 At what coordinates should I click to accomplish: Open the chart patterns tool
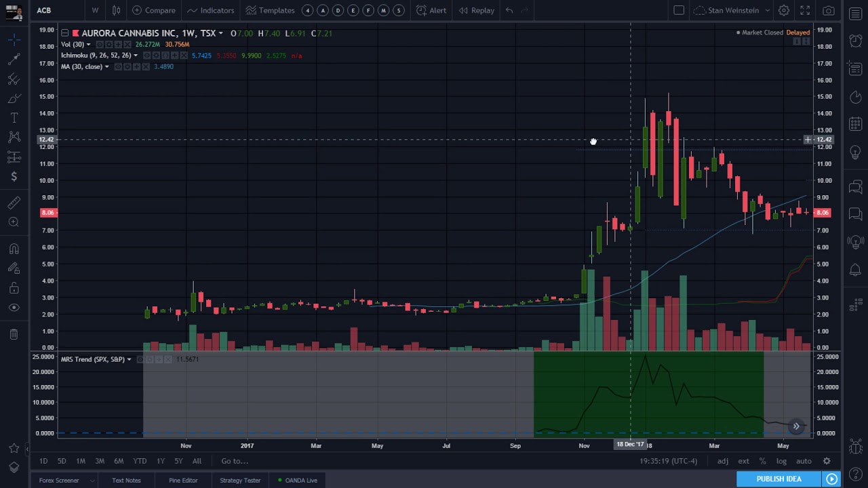tap(14, 138)
